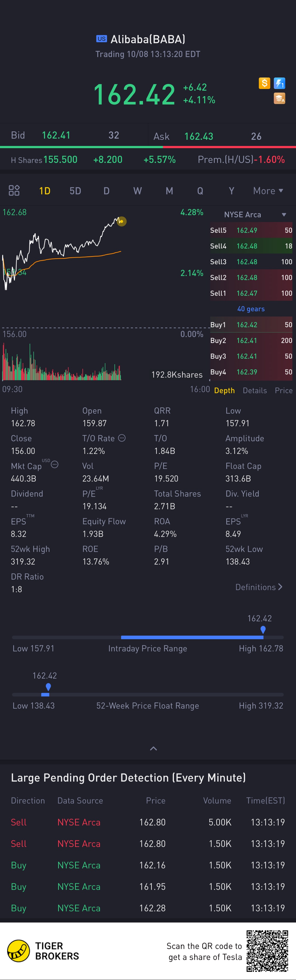This screenshot has width=296, height=980.
Task: Tap the 52-Week Price Float Range marker
Action: (x=48, y=687)
